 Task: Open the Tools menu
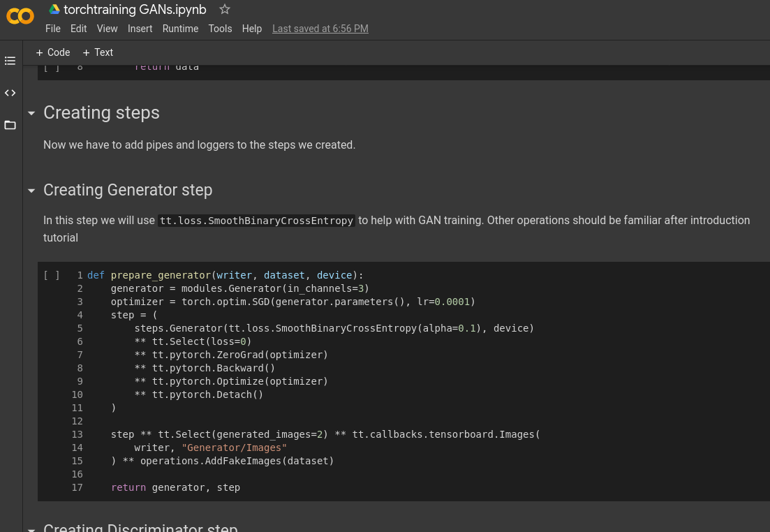point(220,29)
